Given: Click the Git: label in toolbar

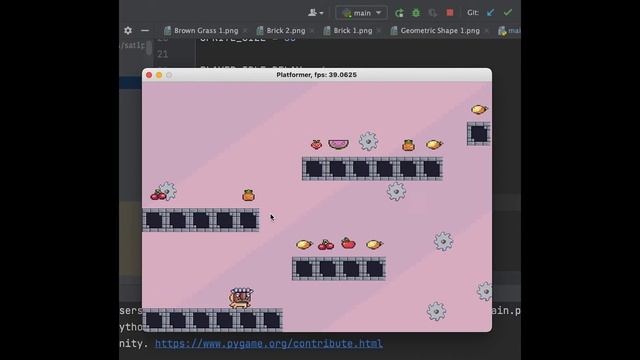Looking at the screenshot, I should point(473,13).
